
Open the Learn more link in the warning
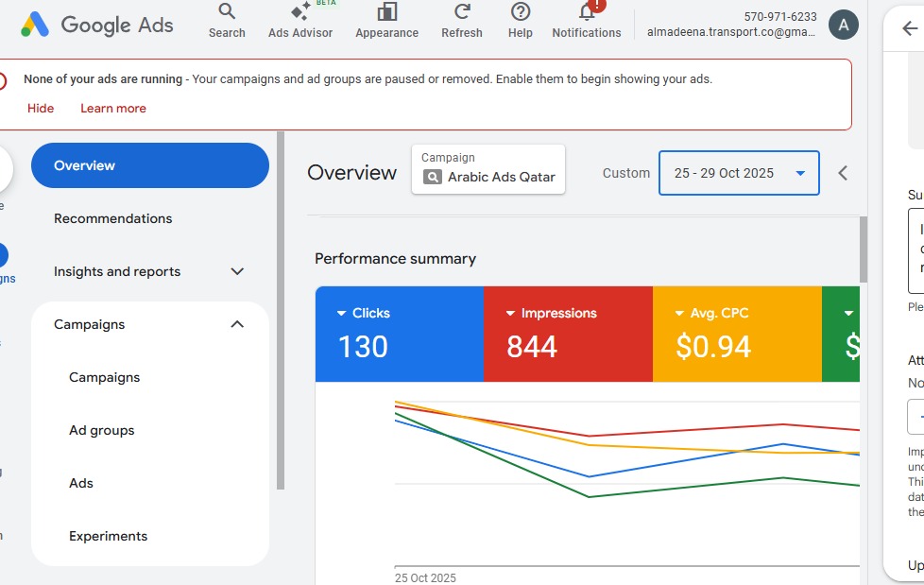pos(112,108)
